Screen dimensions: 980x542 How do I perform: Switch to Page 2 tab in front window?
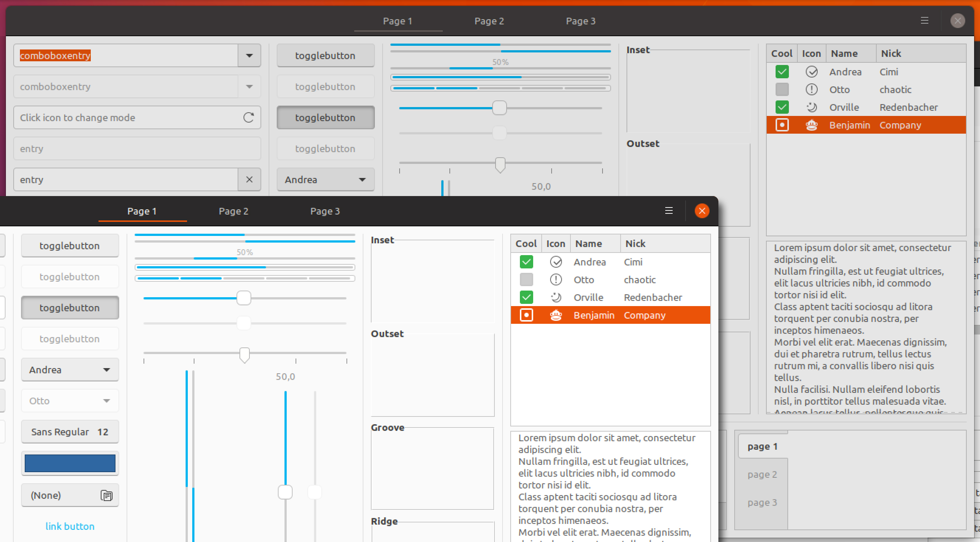[233, 211]
